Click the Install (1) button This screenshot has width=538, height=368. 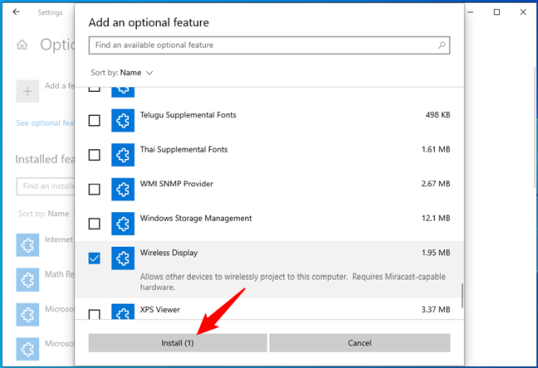tap(177, 343)
